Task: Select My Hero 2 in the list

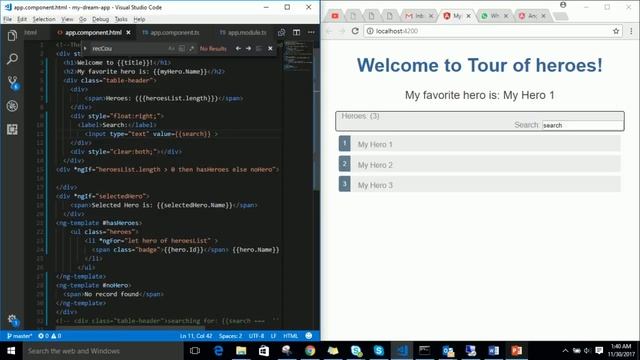Action: (480, 164)
